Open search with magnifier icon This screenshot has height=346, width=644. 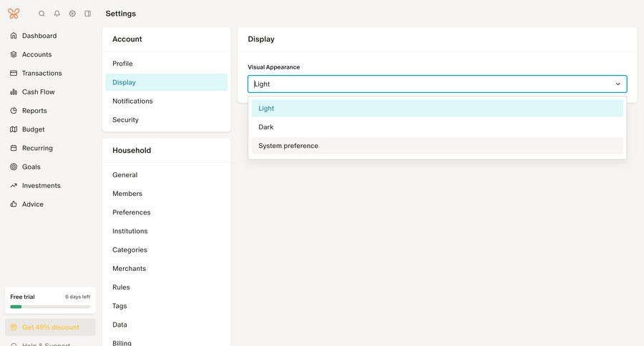[x=42, y=14]
